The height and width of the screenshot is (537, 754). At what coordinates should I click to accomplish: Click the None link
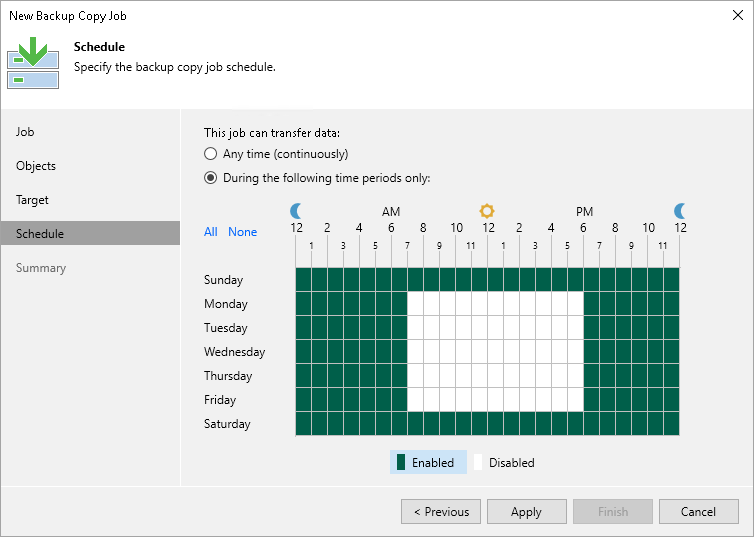[x=242, y=232]
